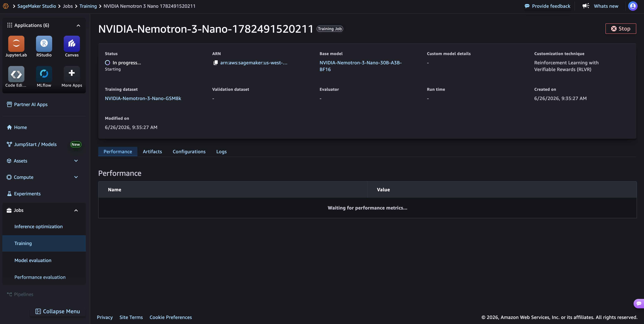Viewport: 644px width, 324px height.
Task: Open the JupyterLab application
Action: (16, 44)
